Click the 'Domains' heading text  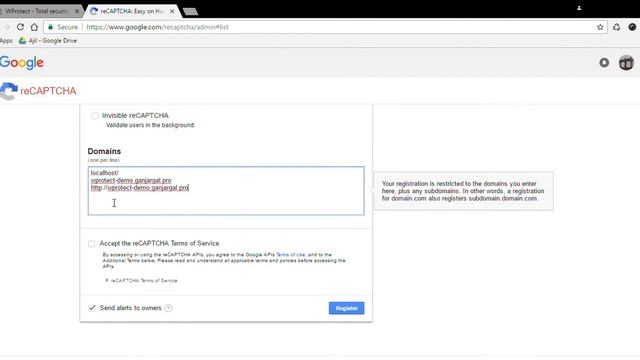click(104, 151)
